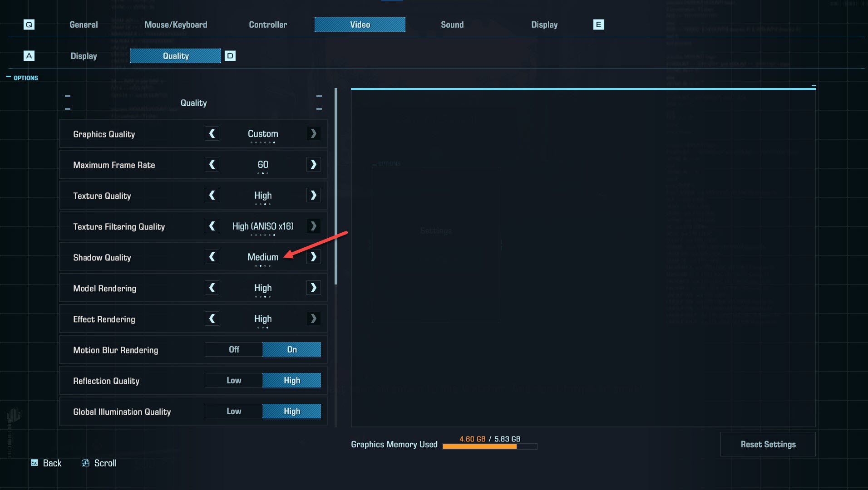Select the Reflection Quality row label
The image size is (868, 490).
106,381
